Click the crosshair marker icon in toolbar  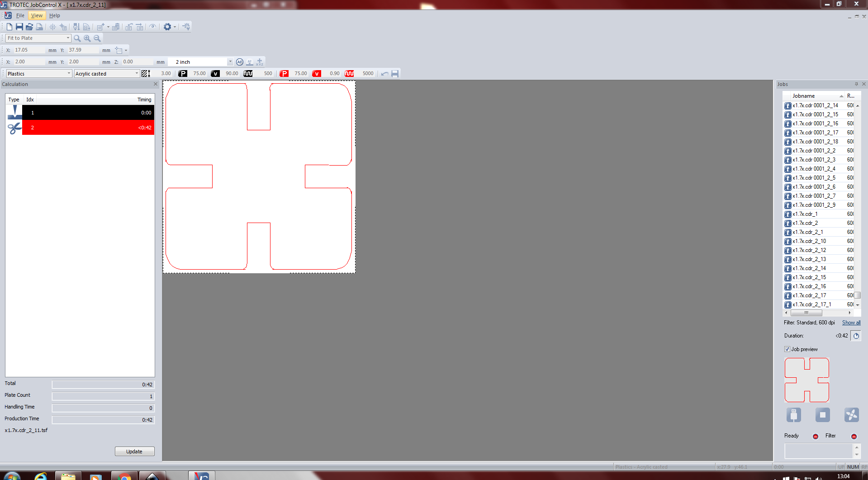pyautogui.click(x=52, y=27)
